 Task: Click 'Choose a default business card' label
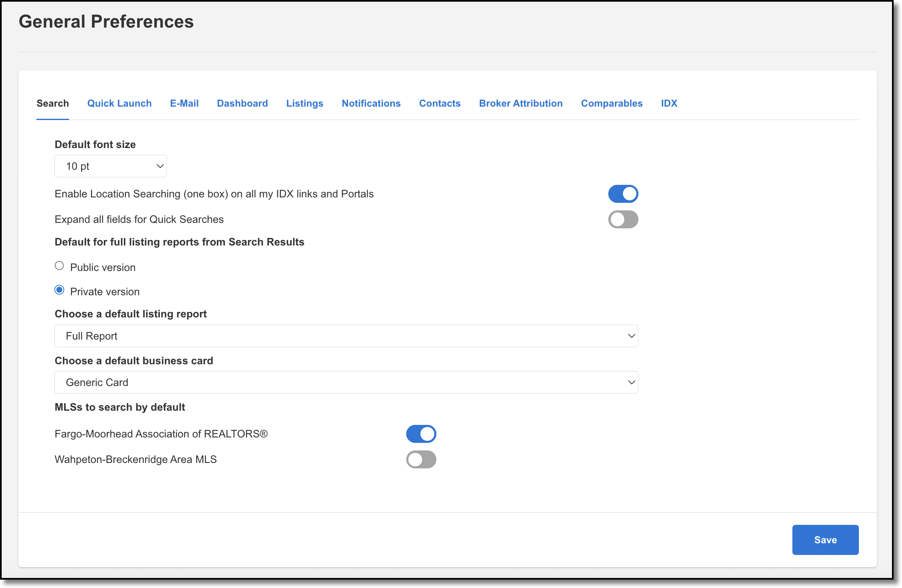tap(134, 361)
